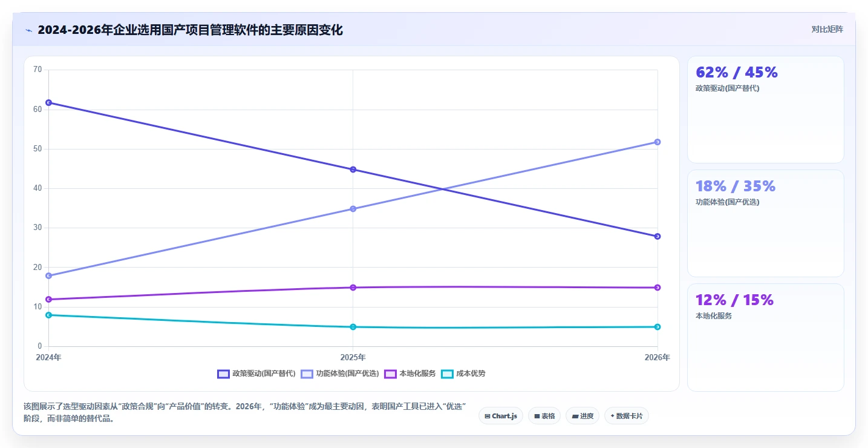Click the 功能体验 data point at 2025年
This screenshot has height=448, width=868.
click(x=353, y=209)
